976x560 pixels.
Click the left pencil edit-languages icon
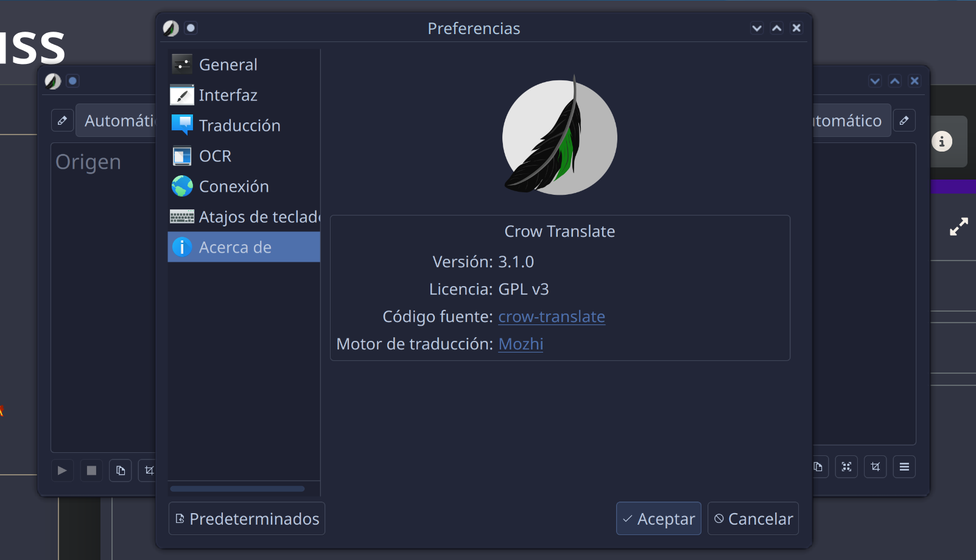(x=62, y=121)
